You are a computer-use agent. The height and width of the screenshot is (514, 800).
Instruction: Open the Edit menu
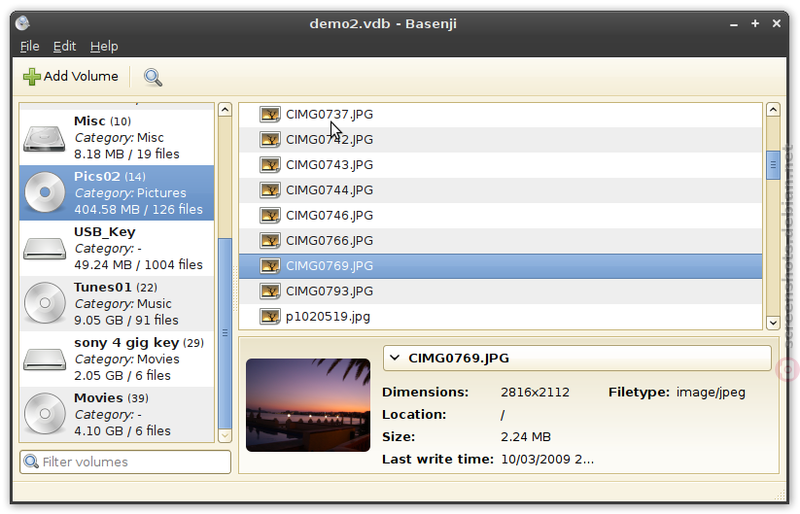pos(64,46)
